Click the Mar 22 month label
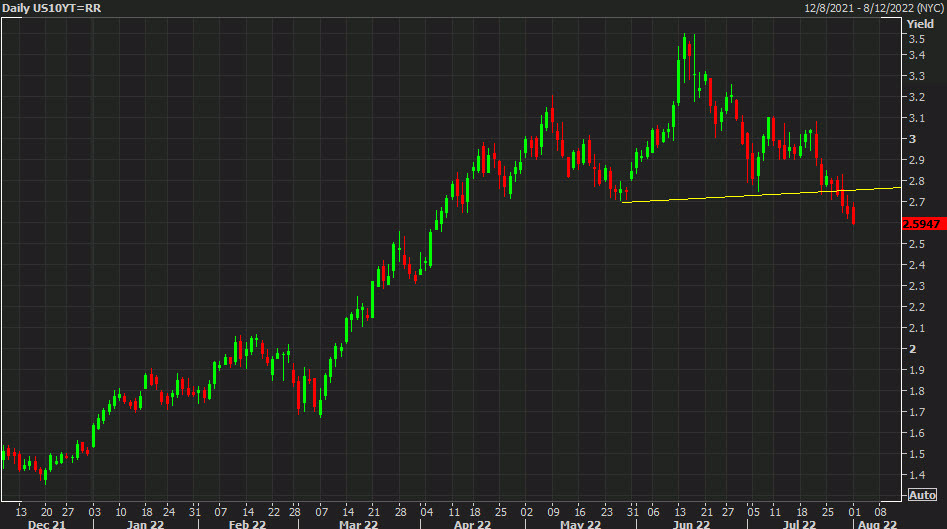Screen dimensions: 947x529 [x=358, y=524]
